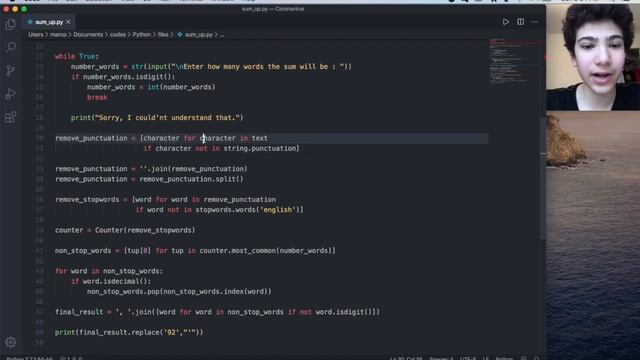Run the Python file with play icon

tap(506, 22)
